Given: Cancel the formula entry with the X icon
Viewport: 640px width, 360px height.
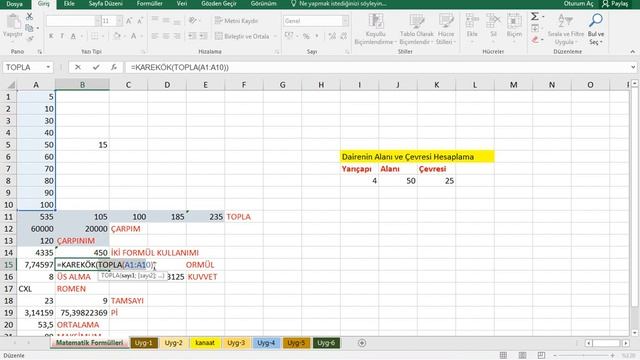Looking at the screenshot, I should (78, 67).
